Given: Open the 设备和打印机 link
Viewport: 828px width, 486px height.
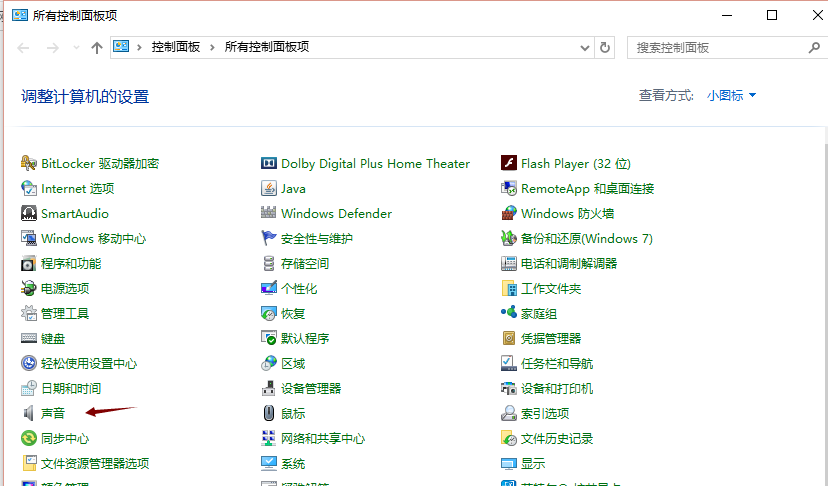Looking at the screenshot, I should tap(557, 389).
